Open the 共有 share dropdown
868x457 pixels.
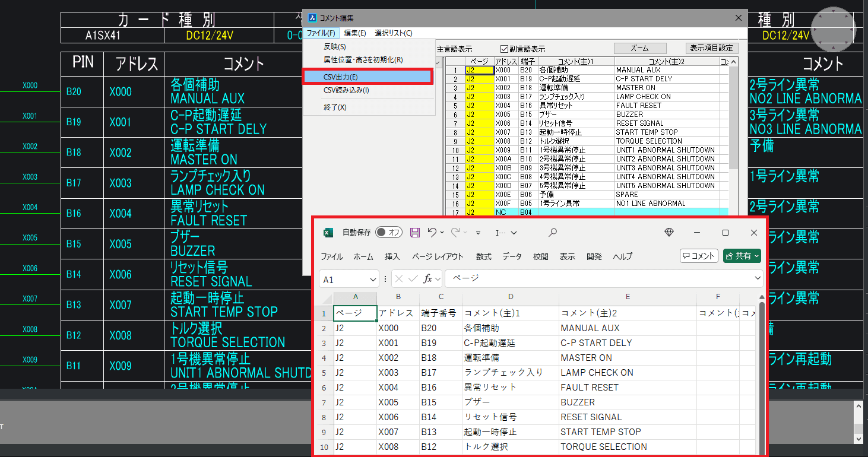[x=756, y=256]
